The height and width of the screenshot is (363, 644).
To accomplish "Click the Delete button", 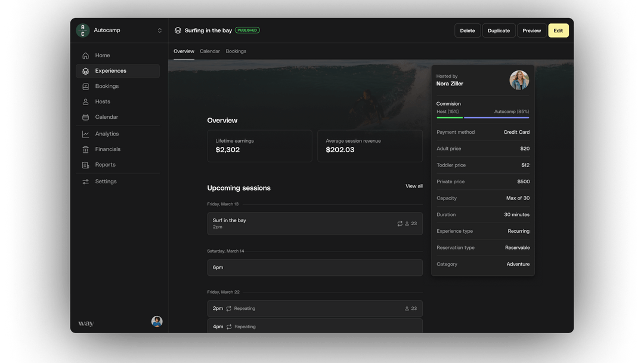I will (x=467, y=30).
